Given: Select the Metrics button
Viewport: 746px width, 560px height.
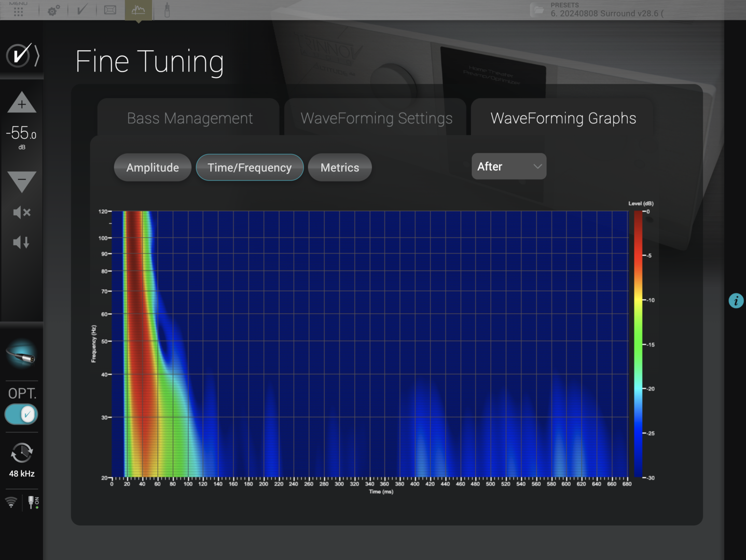Looking at the screenshot, I should tap(340, 167).
